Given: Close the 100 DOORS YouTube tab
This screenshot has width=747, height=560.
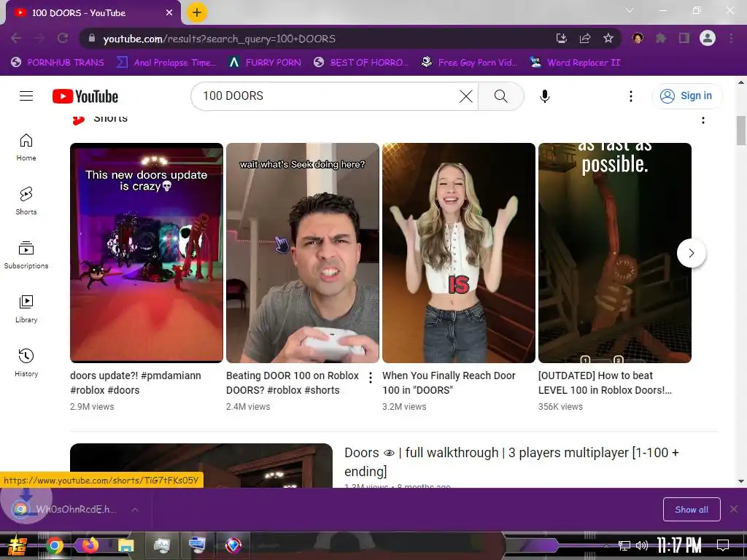Looking at the screenshot, I should 169,13.
